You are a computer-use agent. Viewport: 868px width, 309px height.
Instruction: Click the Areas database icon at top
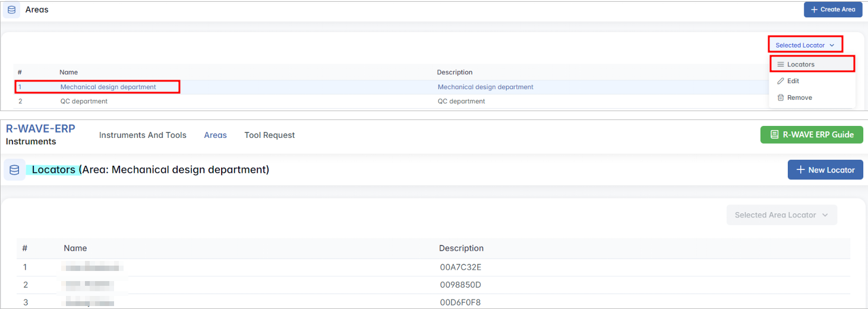coord(11,10)
